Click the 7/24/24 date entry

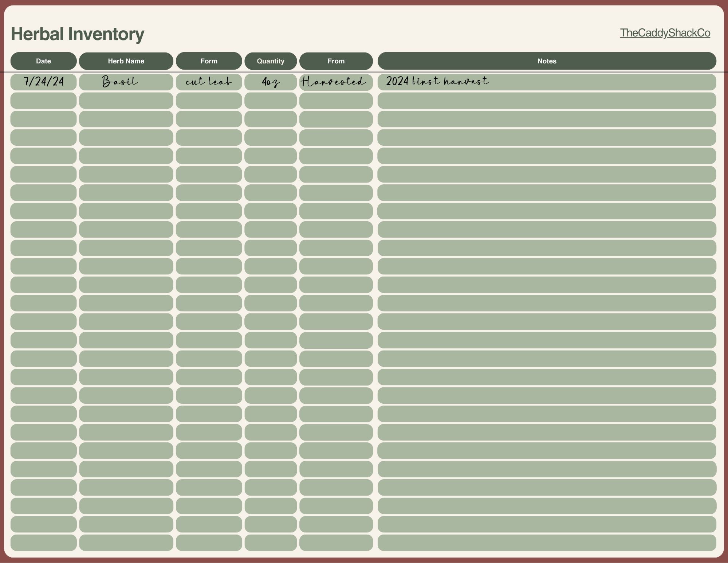click(43, 82)
